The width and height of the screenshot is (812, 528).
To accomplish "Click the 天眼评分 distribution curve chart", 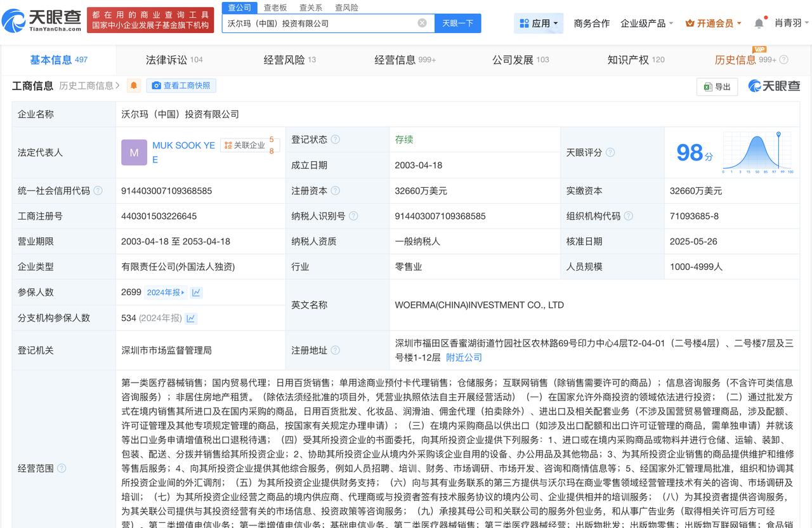I will pyautogui.click(x=759, y=152).
